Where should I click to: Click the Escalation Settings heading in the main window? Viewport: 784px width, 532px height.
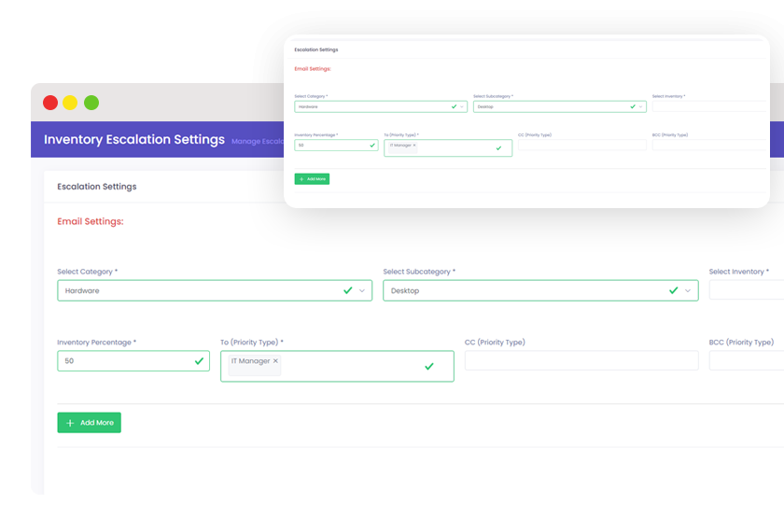click(97, 187)
